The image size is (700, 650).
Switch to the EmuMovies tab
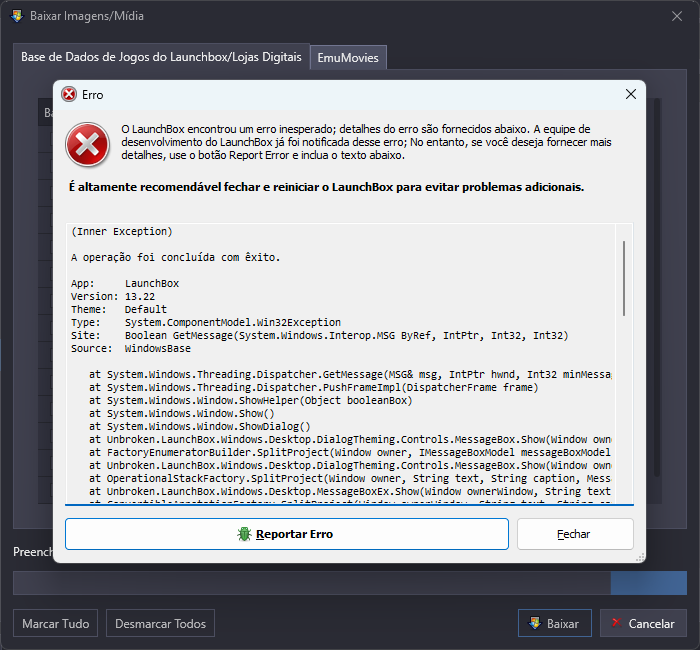pyautogui.click(x=348, y=58)
